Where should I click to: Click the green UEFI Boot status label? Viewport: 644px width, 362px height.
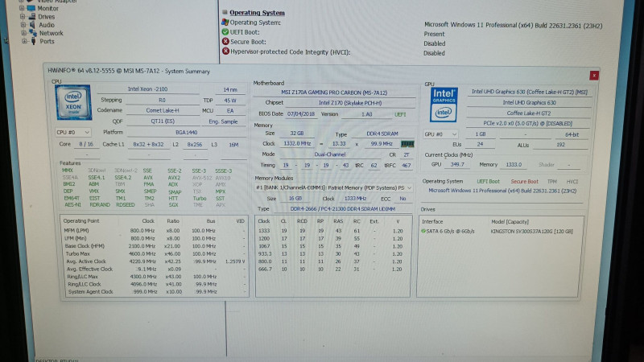[x=488, y=181]
